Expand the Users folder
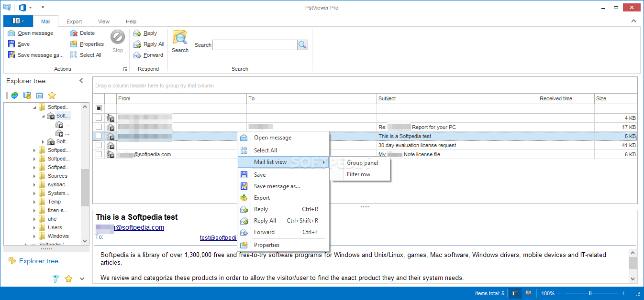 click(34, 227)
